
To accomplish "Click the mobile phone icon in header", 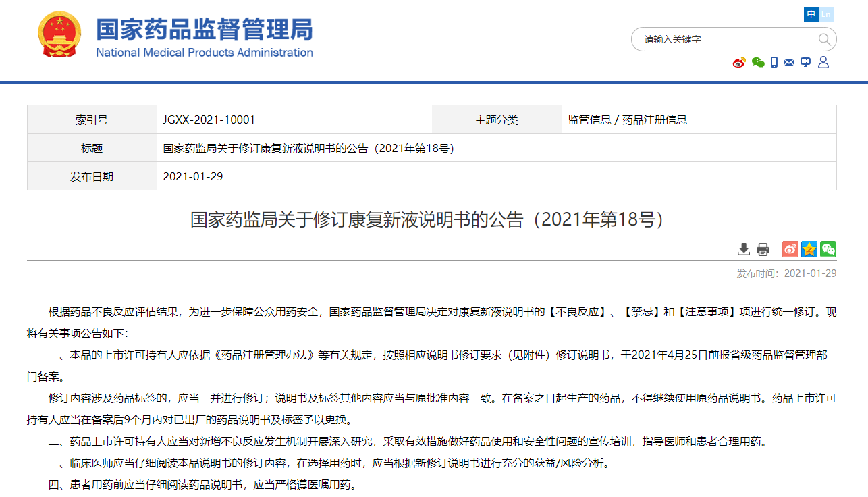I will pos(774,63).
